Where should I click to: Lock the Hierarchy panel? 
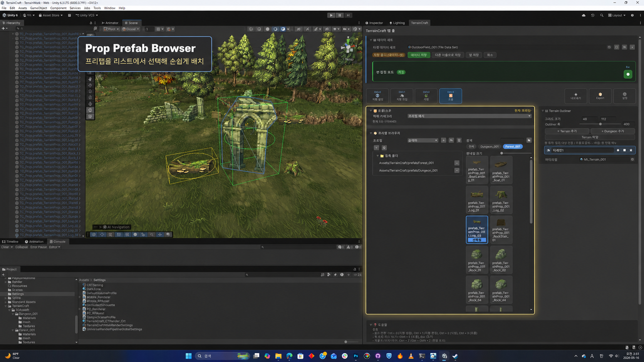point(91,23)
